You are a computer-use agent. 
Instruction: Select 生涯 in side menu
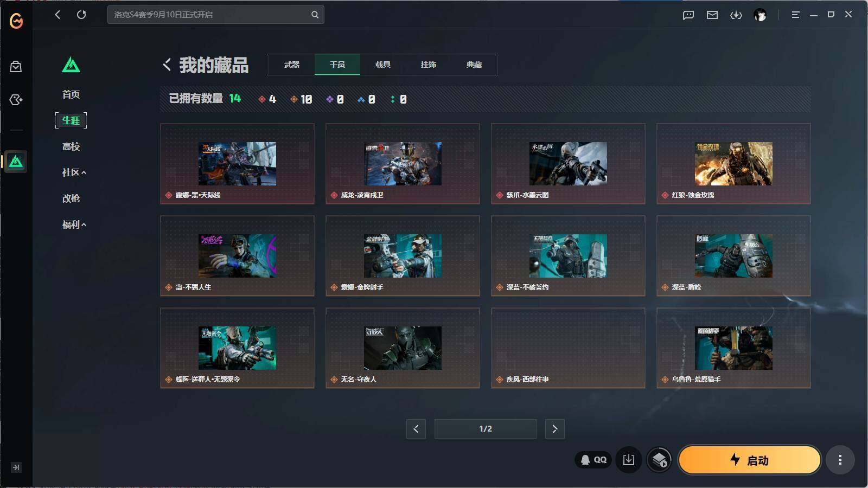tap(71, 120)
